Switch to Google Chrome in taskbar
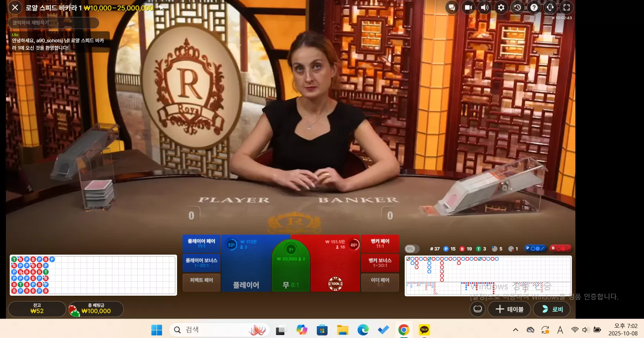The height and width of the screenshot is (338, 644). (x=404, y=329)
